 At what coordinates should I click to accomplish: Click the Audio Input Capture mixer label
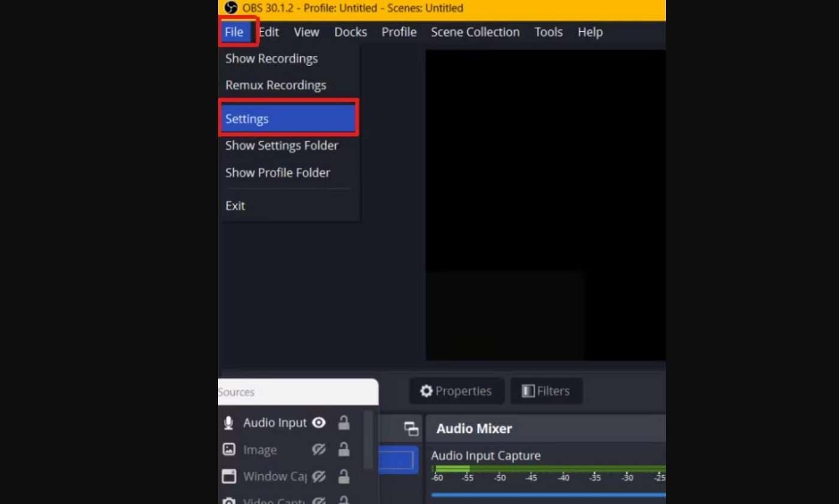[486, 455]
